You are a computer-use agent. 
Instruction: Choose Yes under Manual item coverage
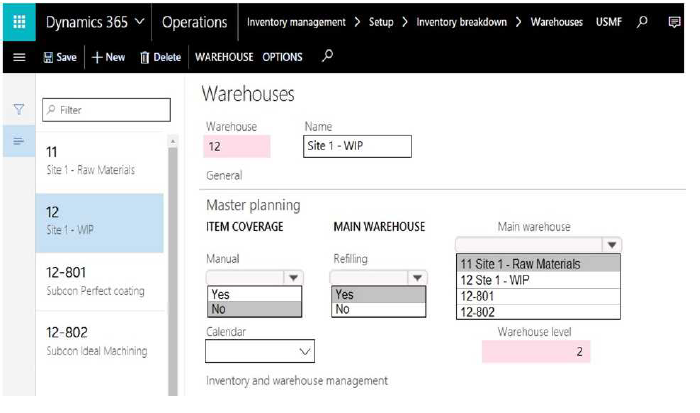pyautogui.click(x=254, y=294)
